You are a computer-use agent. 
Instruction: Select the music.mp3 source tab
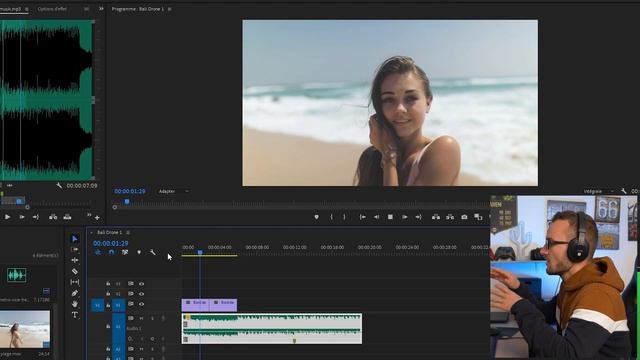coord(11,9)
